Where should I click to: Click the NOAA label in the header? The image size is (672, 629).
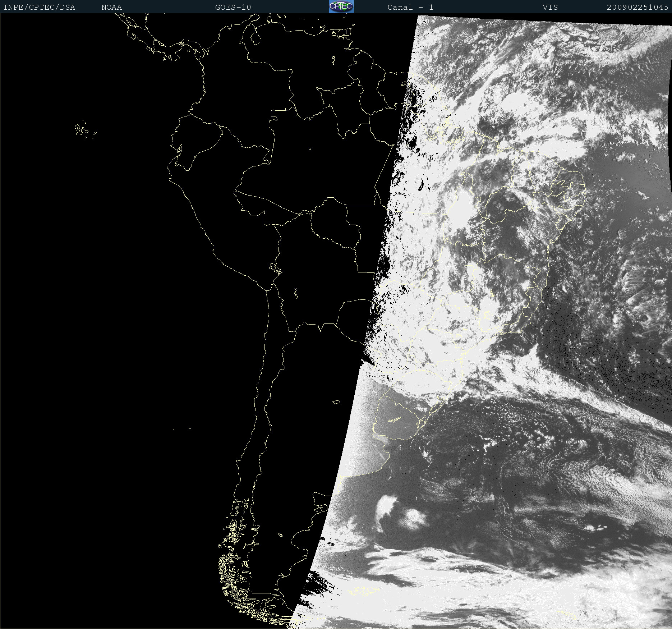pos(111,7)
